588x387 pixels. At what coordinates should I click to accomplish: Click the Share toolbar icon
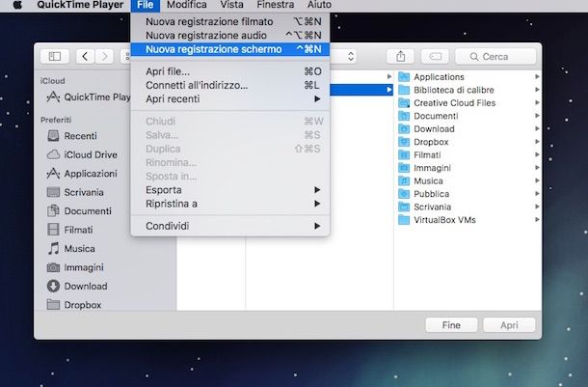(x=400, y=57)
